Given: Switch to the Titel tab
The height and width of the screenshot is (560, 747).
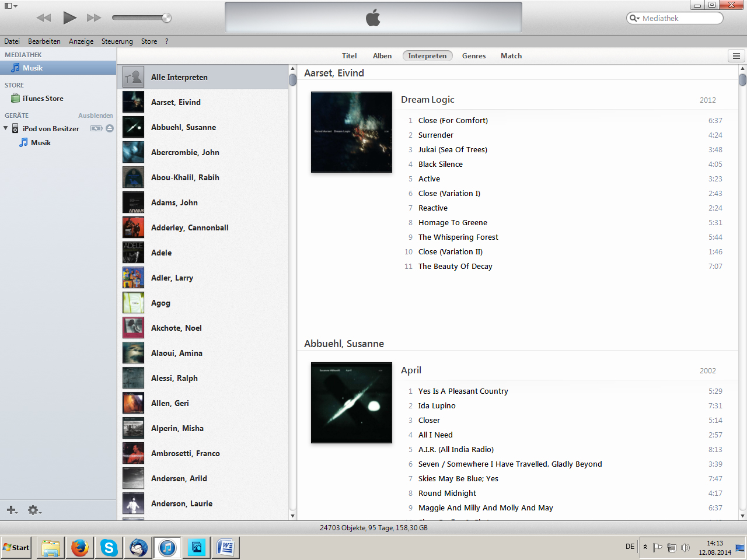Looking at the screenshot, I should [350, 56].
